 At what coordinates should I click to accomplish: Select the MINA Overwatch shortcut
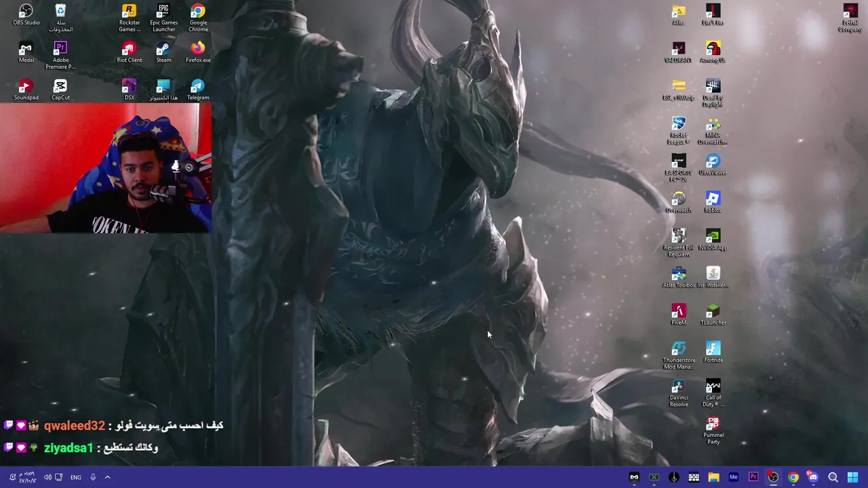(x=713, y=129)
